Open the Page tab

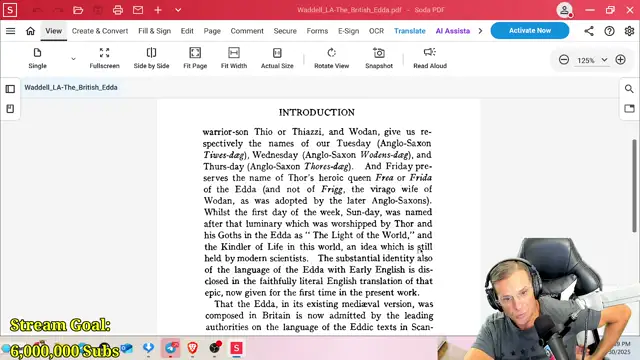212,31
